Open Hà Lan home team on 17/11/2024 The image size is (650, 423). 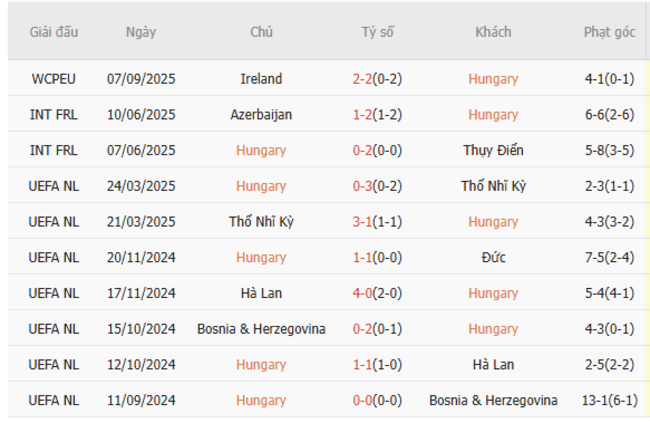[261, 293]
